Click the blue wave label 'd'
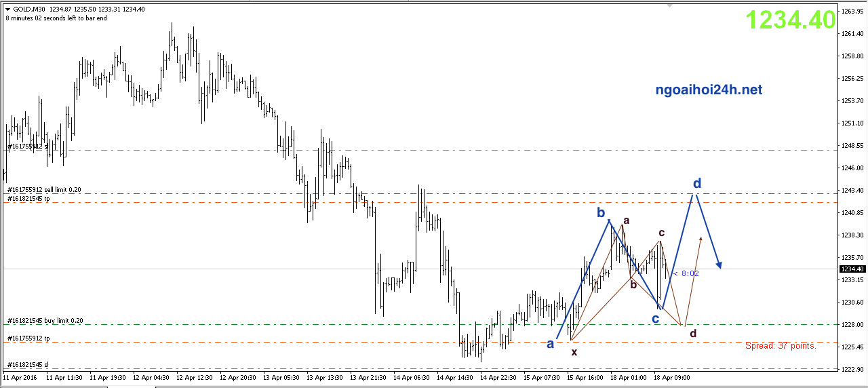Screen dimensions: 868x388 click(696, 183)
